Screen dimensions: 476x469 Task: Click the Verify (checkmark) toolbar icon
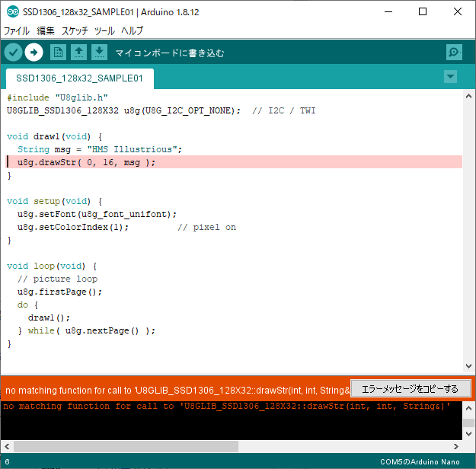coord(13,53)
